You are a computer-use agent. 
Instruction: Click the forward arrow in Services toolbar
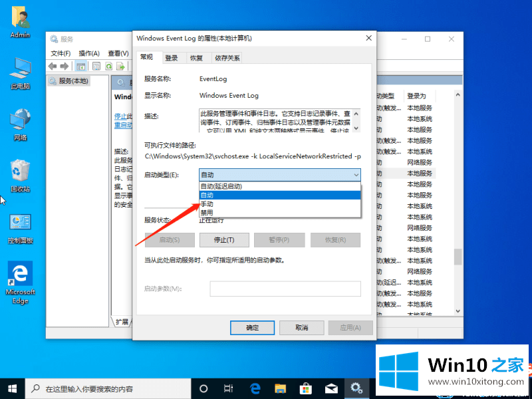[64, 66]
